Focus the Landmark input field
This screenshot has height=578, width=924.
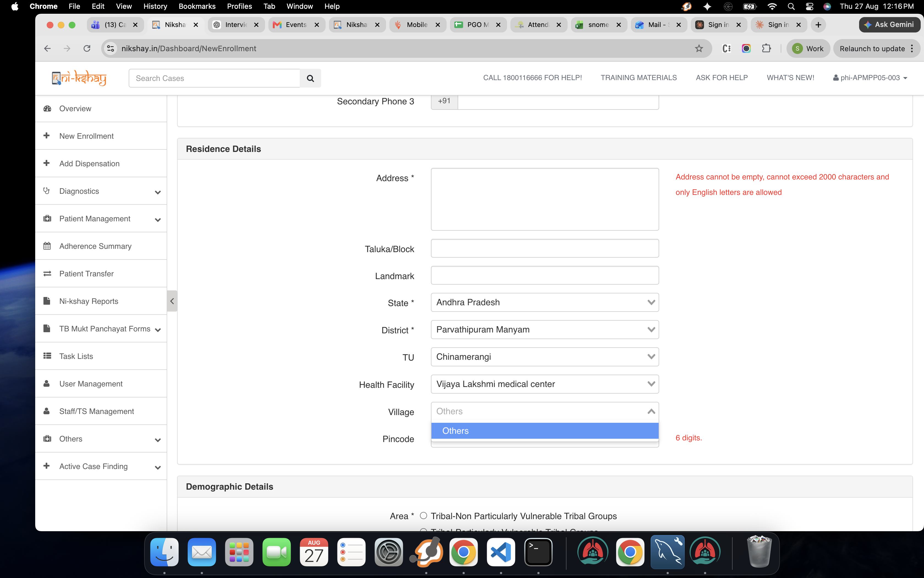click(x=545, y=275)
